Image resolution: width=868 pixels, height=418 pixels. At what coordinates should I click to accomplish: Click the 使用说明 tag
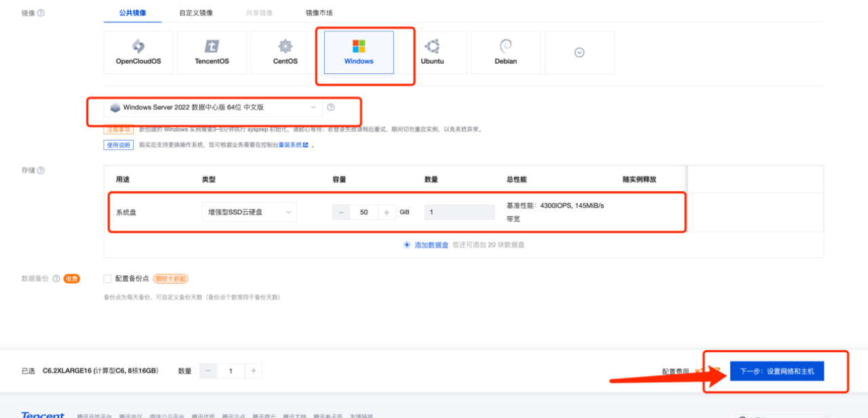119,145
